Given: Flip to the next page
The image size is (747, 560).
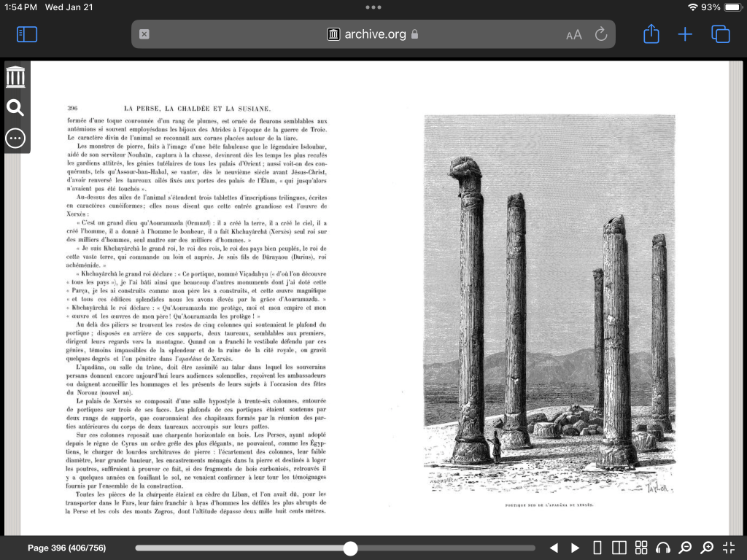Looking at the screenshot, I should (576, 548).
